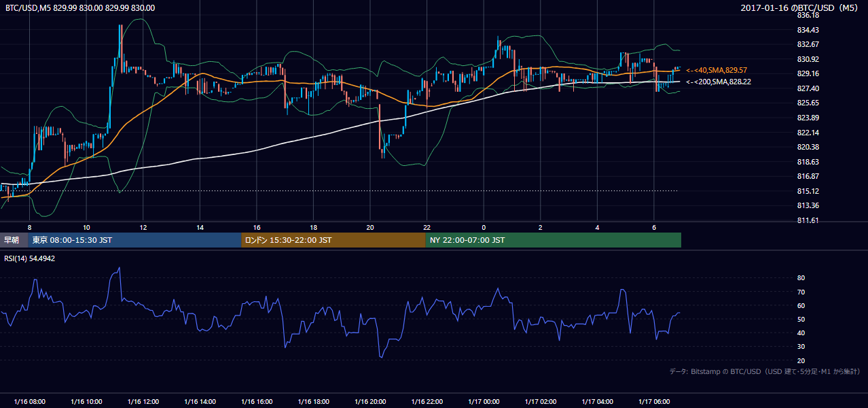
Task: Click the 1/17 06:00 time axis label
Action: click(654, 401)
